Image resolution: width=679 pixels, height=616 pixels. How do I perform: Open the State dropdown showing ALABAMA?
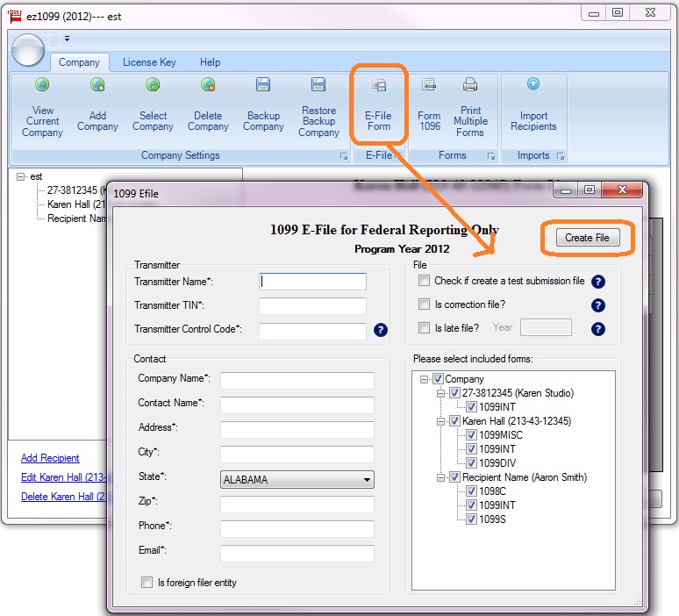click(367, 480)
